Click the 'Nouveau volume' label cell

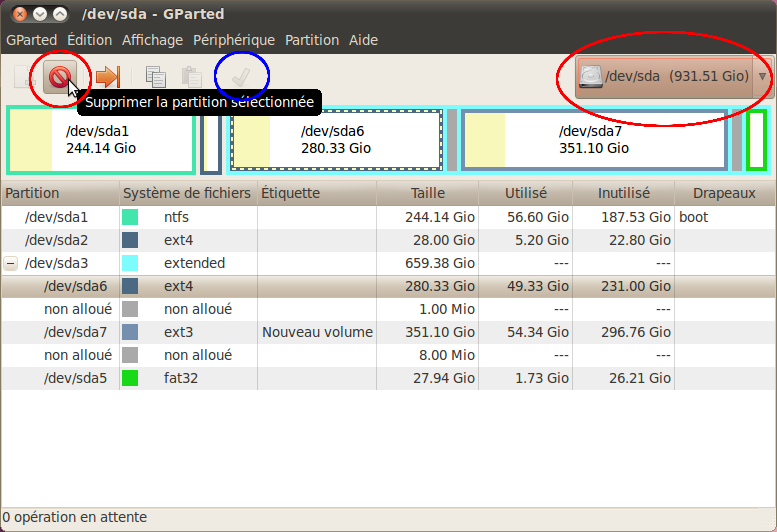(x=317, y=332)
